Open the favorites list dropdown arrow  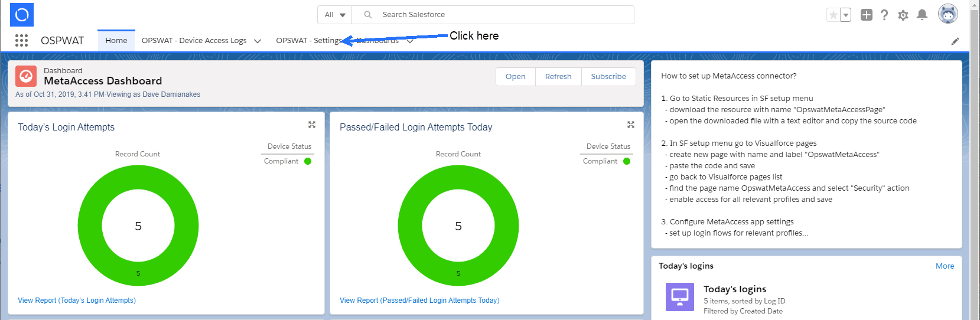[x=846, y=15]
